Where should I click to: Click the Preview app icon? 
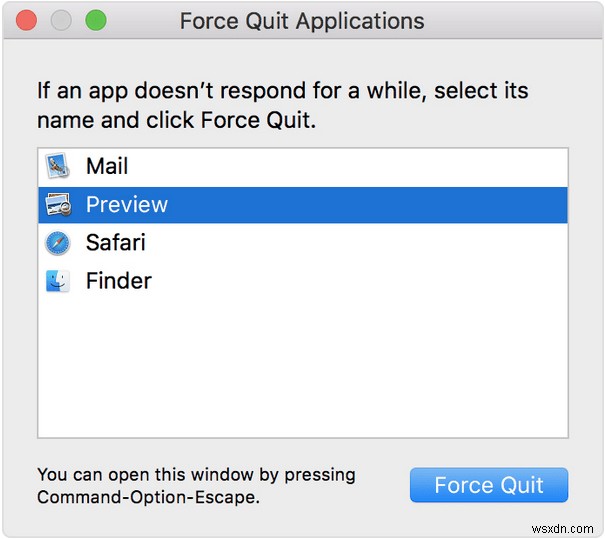pyautogui.click(x=57, y=204)
